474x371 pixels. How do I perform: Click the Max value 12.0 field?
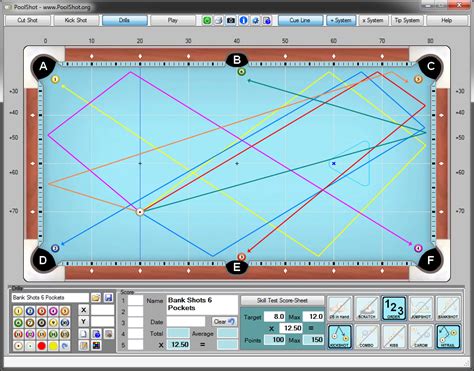(x=313, y=316)
